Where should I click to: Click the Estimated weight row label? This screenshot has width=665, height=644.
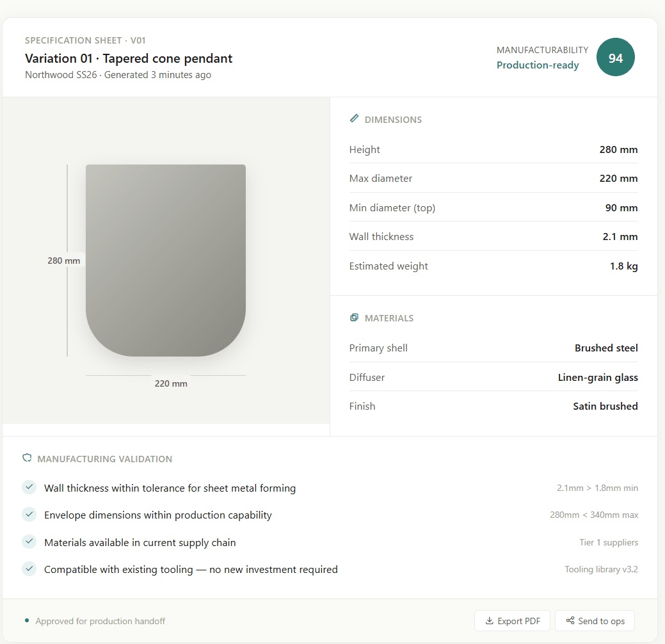click(x=389, y=266)
